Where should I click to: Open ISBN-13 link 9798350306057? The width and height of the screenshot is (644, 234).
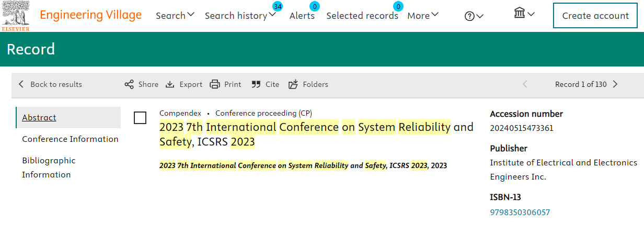[520, 212]
